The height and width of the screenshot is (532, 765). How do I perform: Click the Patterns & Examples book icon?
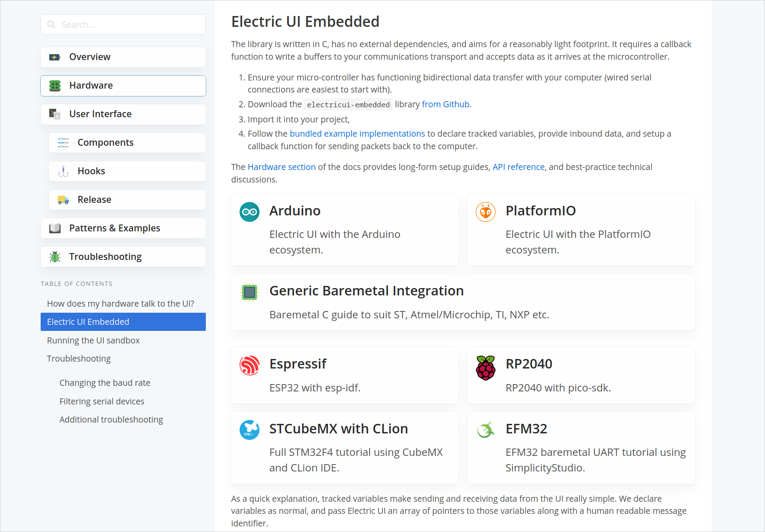(55, 228)
